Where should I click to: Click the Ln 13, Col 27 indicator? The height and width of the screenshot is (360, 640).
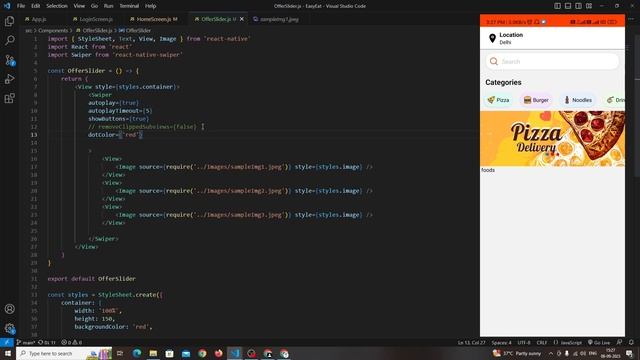(x=471, y=342)
